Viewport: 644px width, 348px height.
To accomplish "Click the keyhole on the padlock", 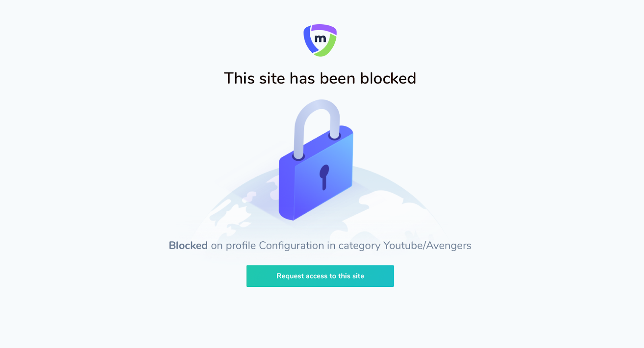I will pos(324,177).
